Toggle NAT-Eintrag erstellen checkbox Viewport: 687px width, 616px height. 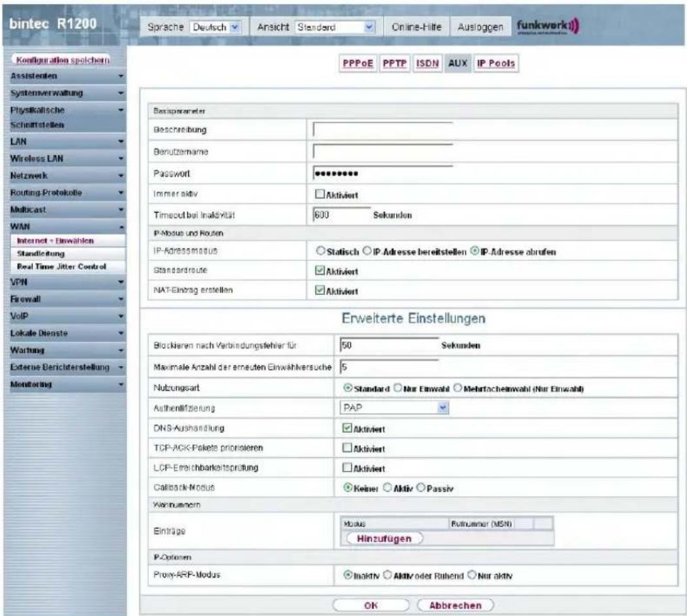pyautogui.click(x=320, y=290)
